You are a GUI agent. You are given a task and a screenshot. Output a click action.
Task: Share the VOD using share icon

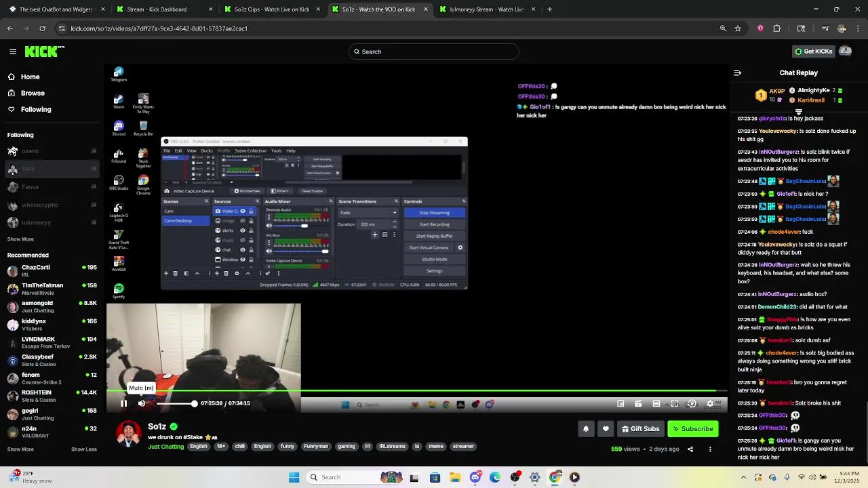690,449
